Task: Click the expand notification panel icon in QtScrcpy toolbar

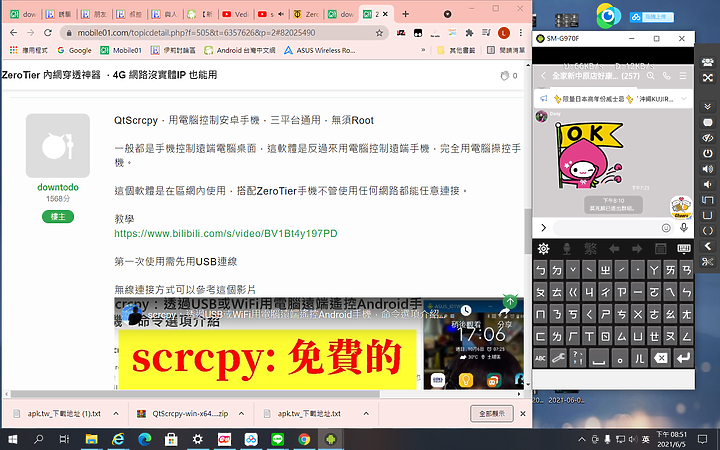Action: [707, 107]
